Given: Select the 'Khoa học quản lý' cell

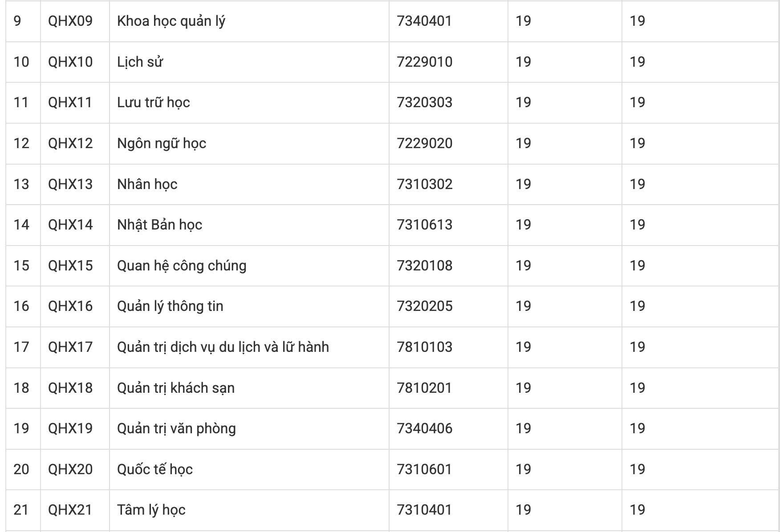Looking at the screenshot, I should [x=249, y=21].
